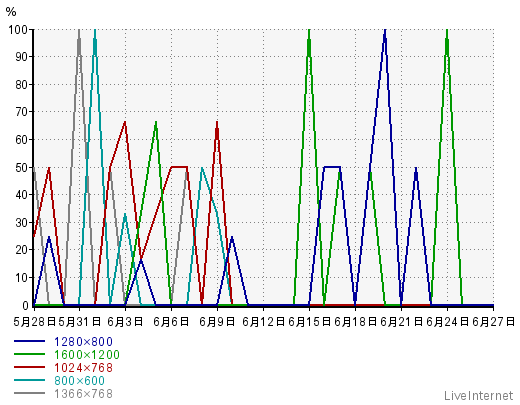520x405 pixels.
Task: Click the 6月9日 date axis label
Action: pyautogui.click(x=217, y=322)
